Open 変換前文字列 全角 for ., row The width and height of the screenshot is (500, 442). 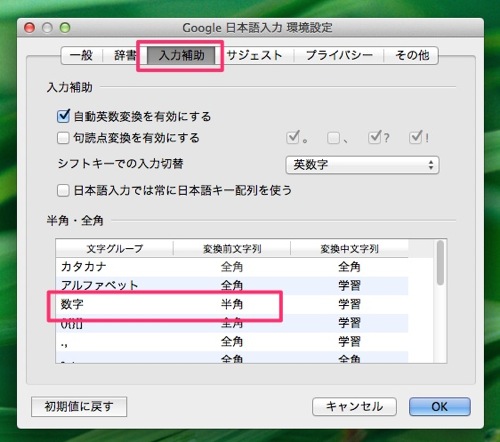point(232,341)
